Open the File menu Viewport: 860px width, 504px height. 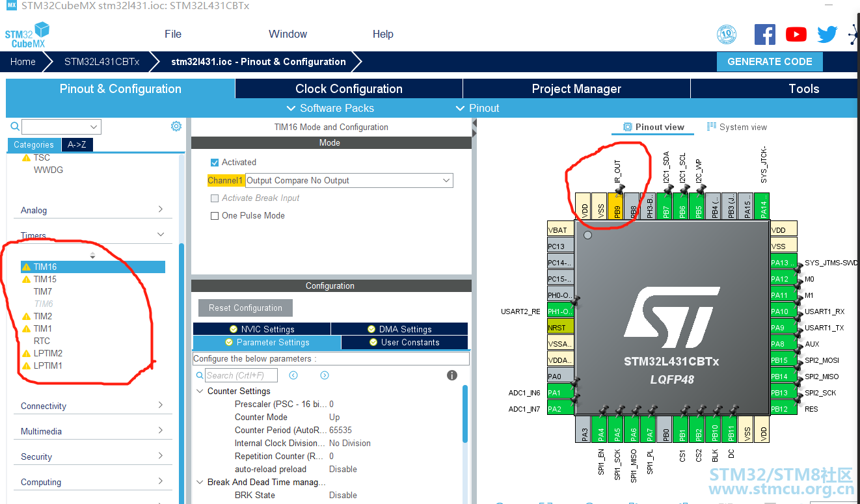click(x=173, y=34)
